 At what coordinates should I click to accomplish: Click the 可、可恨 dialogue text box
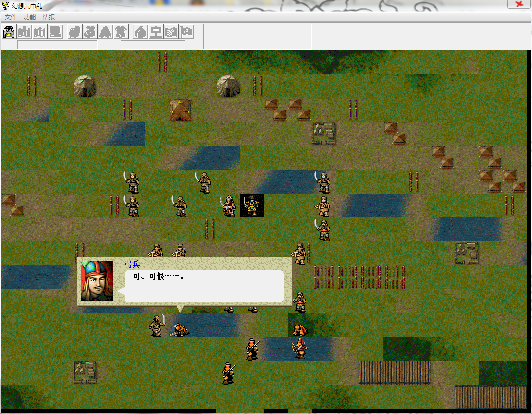point(204,286)
